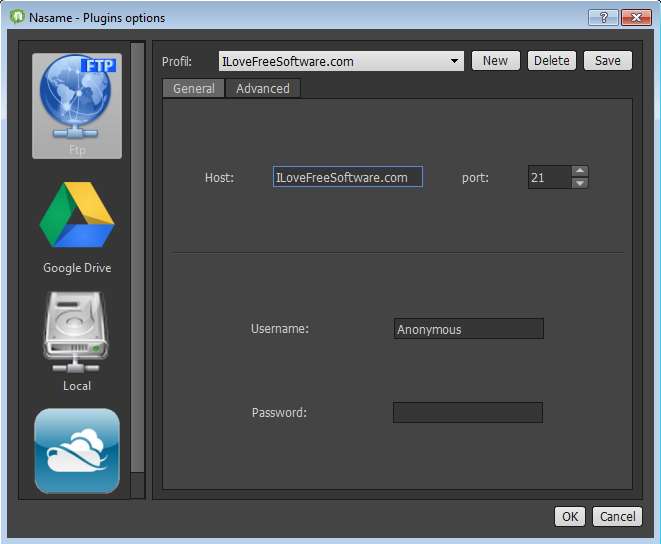Screen dimensions: 661x544
Task: Click the Nasame app icon in title bar
Action: click(17, 17)
